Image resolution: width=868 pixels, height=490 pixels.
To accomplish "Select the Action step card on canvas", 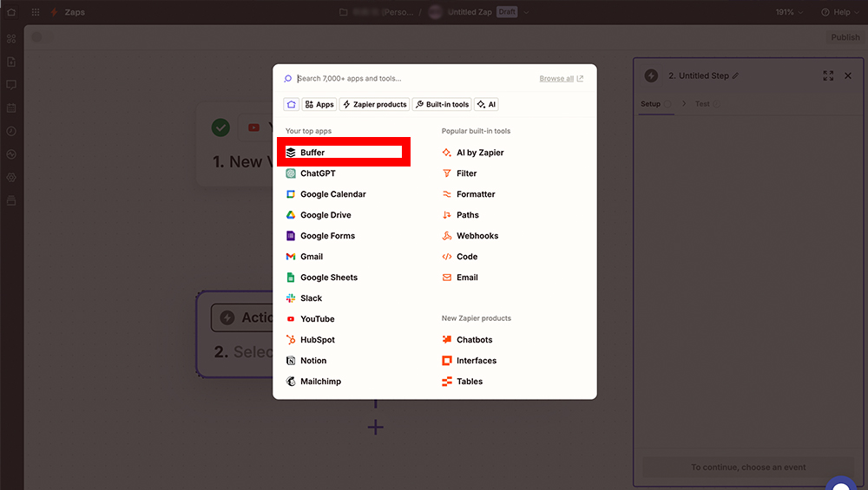I will coord(234,335).
